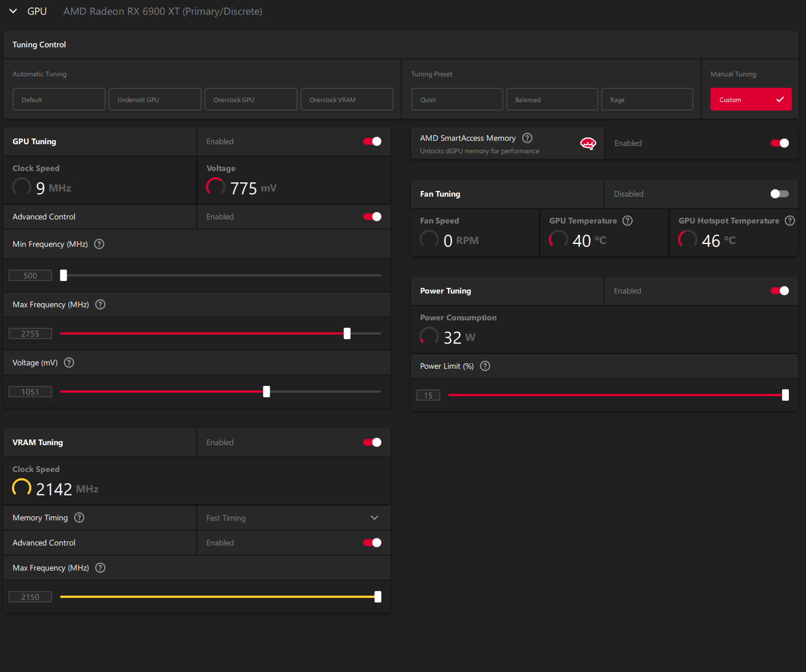Open the Min Frequency help icon
This screenshot has height=672, width=806.
pos(99,244)
